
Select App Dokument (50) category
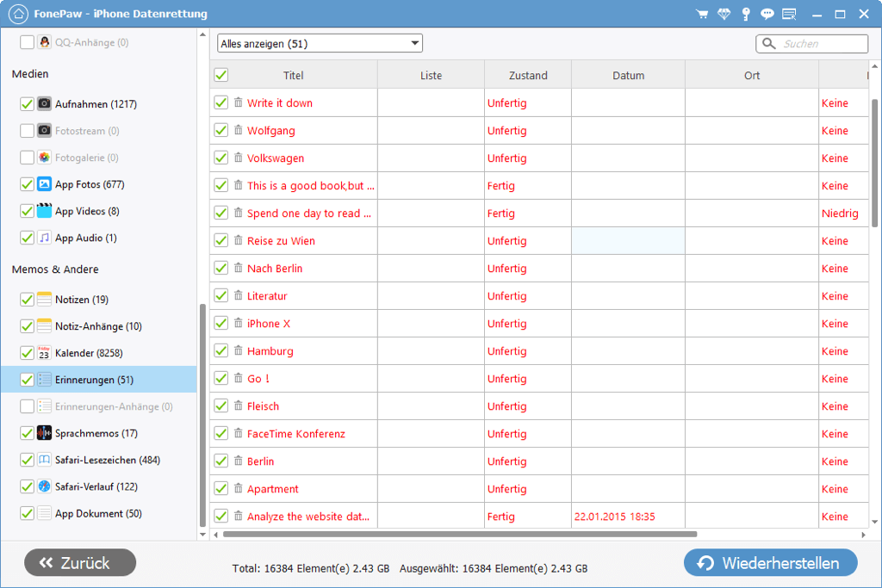(98, 513)
